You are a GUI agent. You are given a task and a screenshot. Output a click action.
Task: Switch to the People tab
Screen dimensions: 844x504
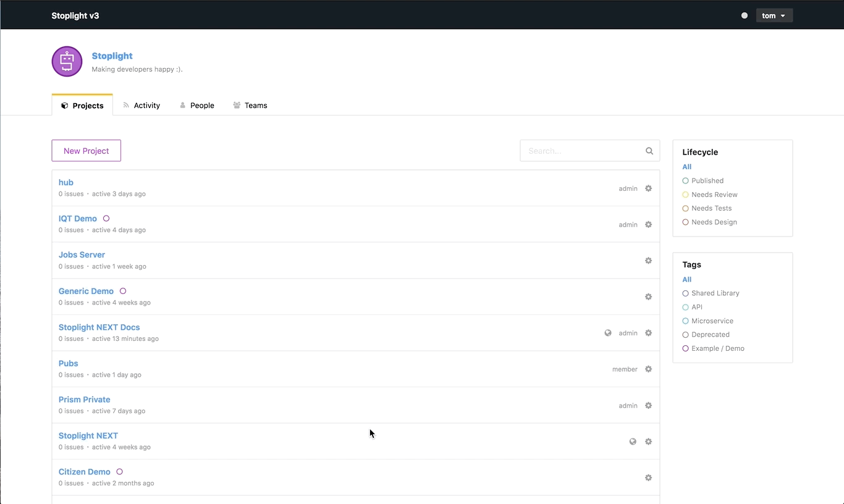pos(196,106)
